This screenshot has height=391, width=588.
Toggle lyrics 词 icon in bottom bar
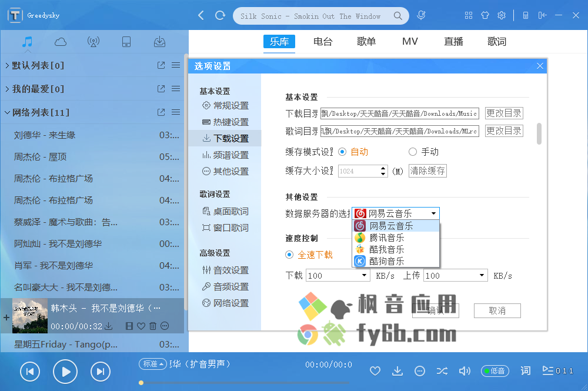pyautogui.click(x=525, y=371)
